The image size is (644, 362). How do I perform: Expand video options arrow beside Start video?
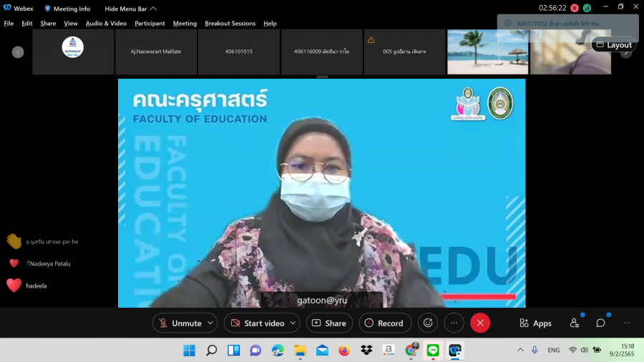(293, 323)
